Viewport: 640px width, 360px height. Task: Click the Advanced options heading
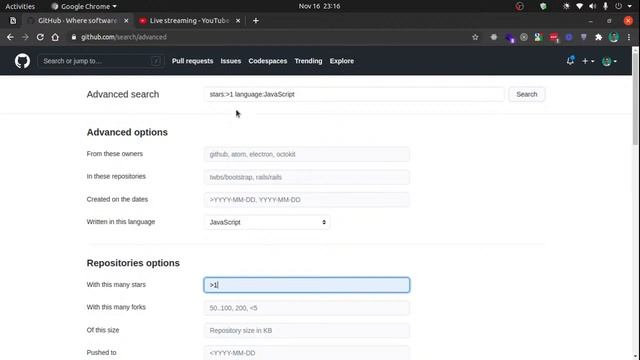(127, 132)
